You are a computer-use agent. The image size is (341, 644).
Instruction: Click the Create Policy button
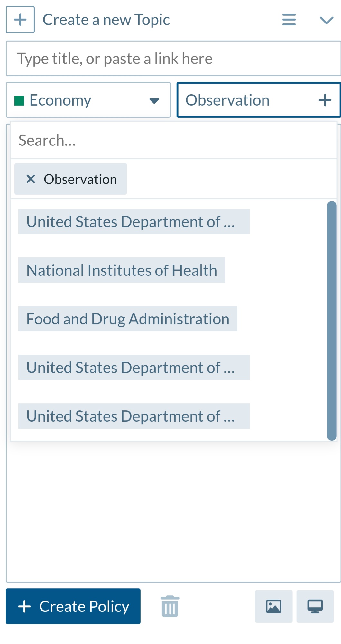click(x=73, y=606)
